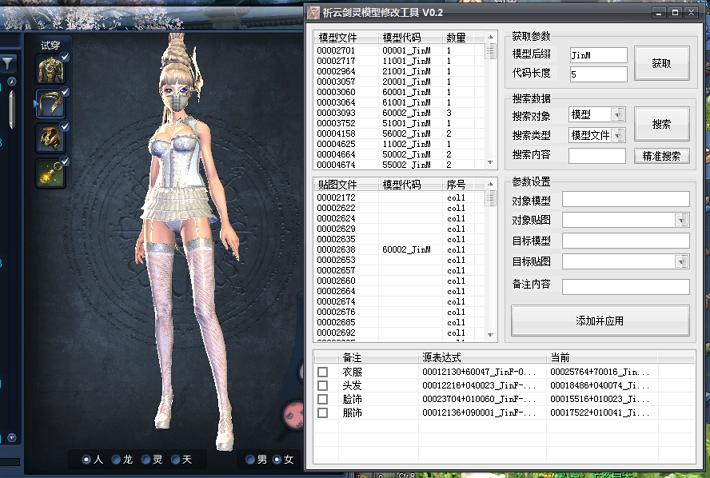The image size is (710, 478).
Task: Select the 灵 race radio button
Action: [146, 460]
